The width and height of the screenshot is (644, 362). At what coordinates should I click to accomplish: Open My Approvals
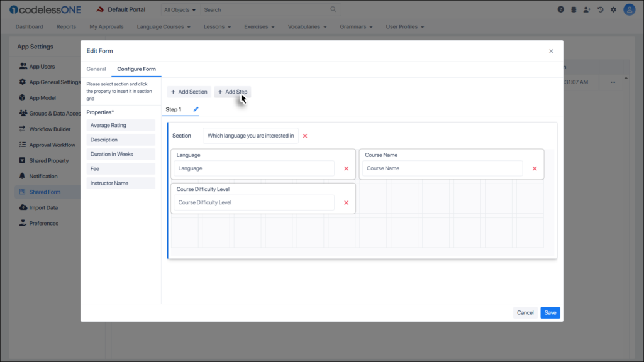tap(106, 26)
